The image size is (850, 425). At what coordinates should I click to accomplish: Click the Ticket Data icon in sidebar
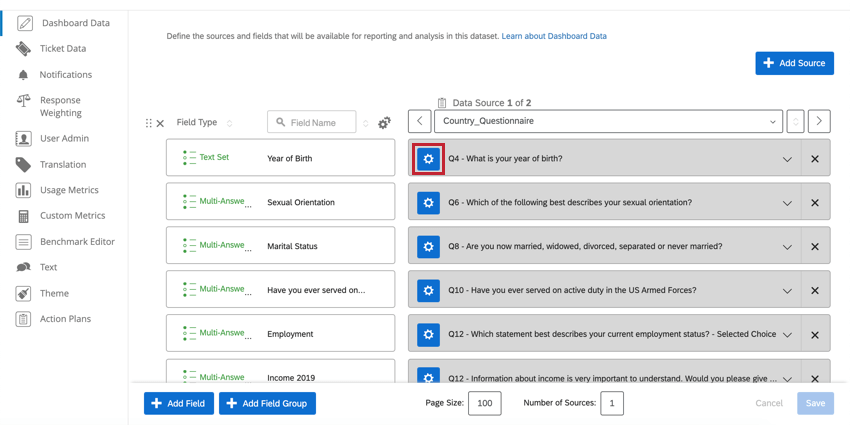click(23, 48)
